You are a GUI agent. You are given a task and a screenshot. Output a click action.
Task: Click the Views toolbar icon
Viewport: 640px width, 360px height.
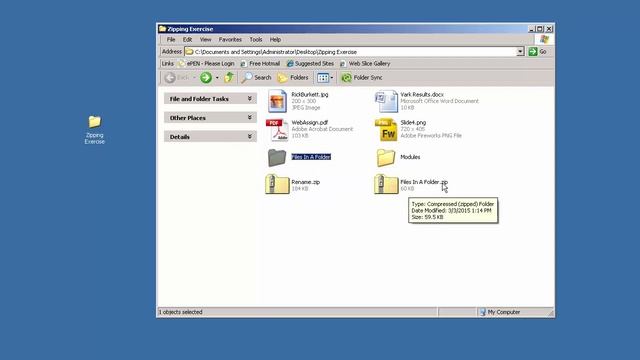pos(323,78)
